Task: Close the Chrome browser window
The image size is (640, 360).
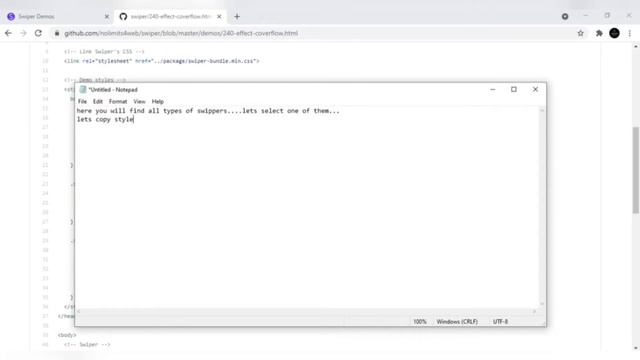Action: 629,16
